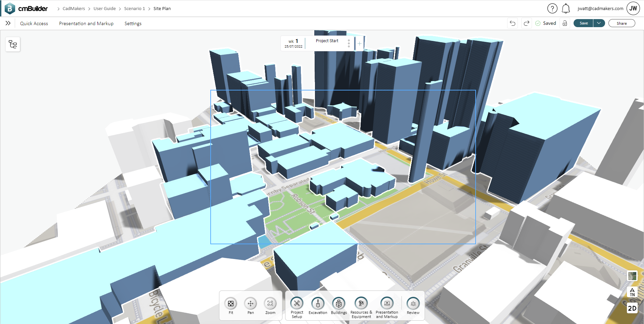The height and width of the screenshot is (324, 644).
Task: Open Presentation and Markup menu
Action: coord(86,23)
